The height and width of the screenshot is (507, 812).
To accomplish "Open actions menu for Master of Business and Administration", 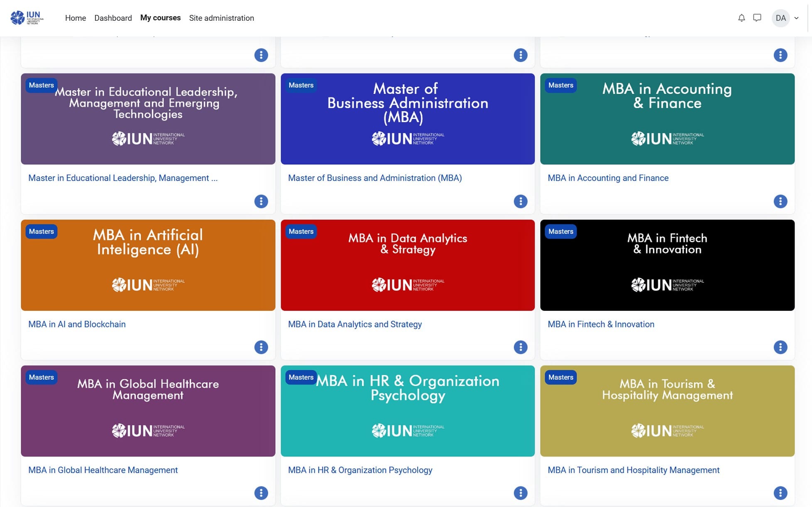I will [521, 201].
